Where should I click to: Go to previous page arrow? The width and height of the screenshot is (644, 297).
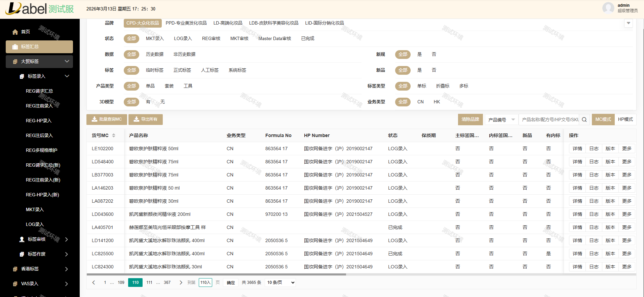pyautogui.click(x=94, y=283)
